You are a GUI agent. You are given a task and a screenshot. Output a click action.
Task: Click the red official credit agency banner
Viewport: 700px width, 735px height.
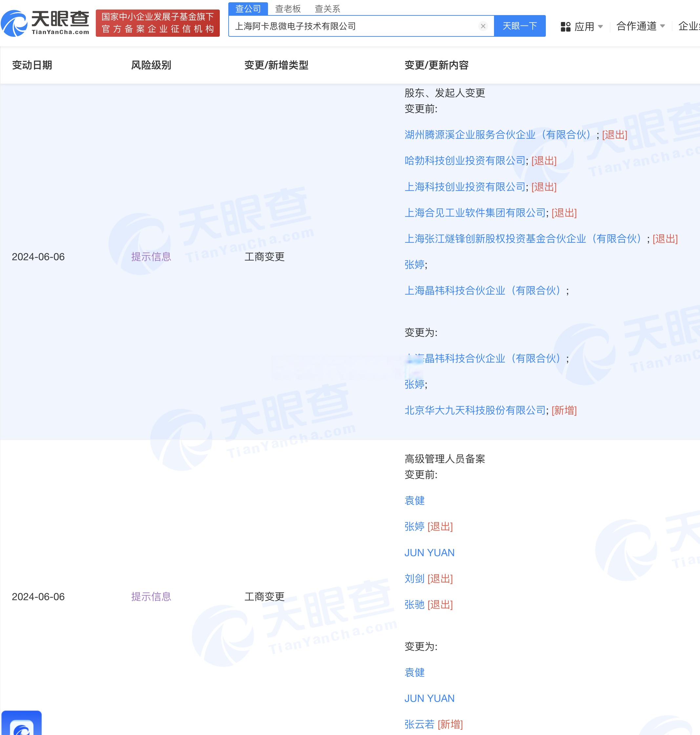click(x=157, y=23)
